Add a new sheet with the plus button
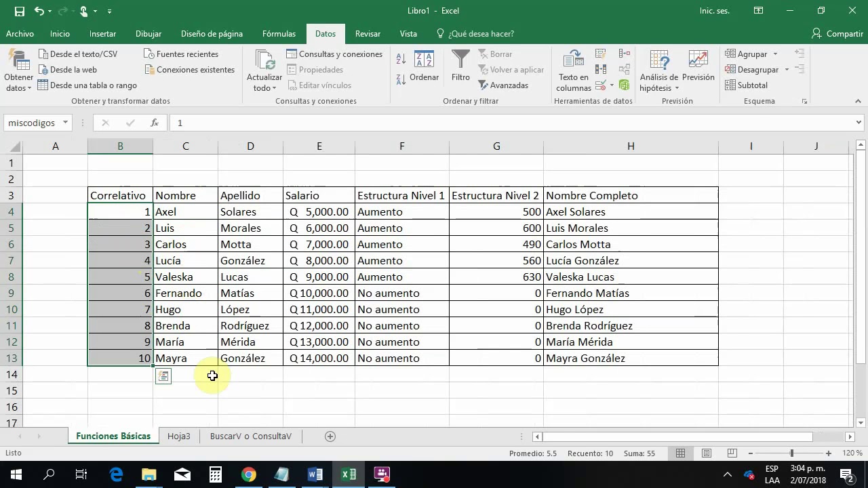 click(330, 436)
